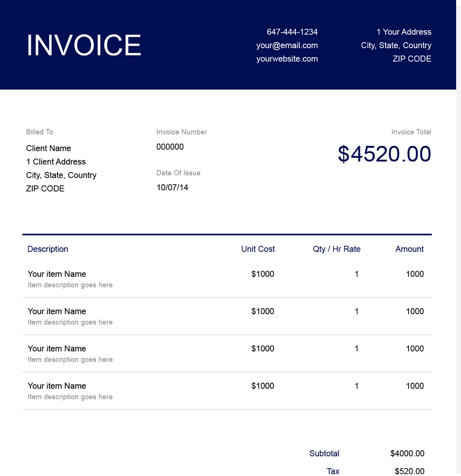The image size is (461, 476).
Task: Click the $4520.00 invoice total amount
Action: 384,154
